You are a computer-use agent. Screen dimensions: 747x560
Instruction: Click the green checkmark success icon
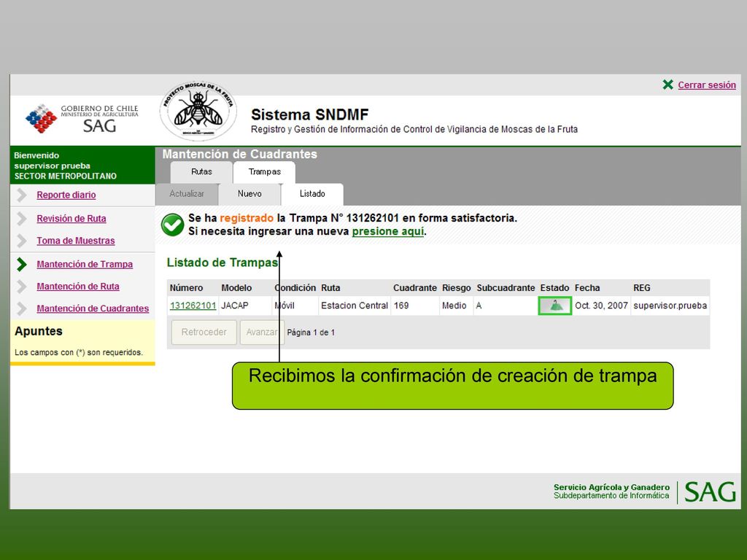(x=172, y=225)
